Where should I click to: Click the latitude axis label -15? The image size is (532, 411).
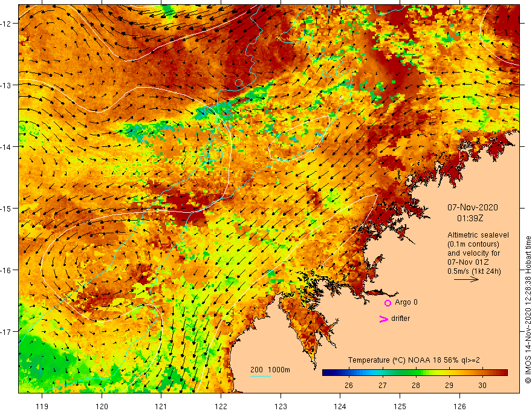pos(7,209)
